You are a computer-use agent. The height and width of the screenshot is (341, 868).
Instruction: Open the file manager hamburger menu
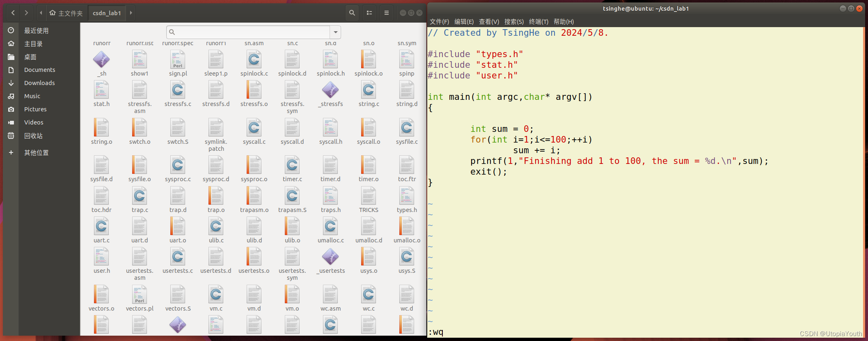pos(387,13)
